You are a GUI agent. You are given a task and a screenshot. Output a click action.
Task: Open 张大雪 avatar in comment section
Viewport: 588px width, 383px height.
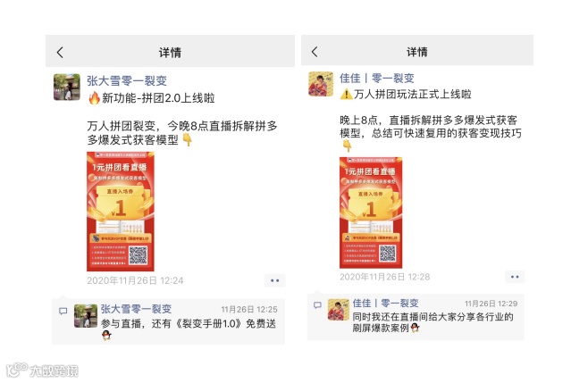click(86, 316)
